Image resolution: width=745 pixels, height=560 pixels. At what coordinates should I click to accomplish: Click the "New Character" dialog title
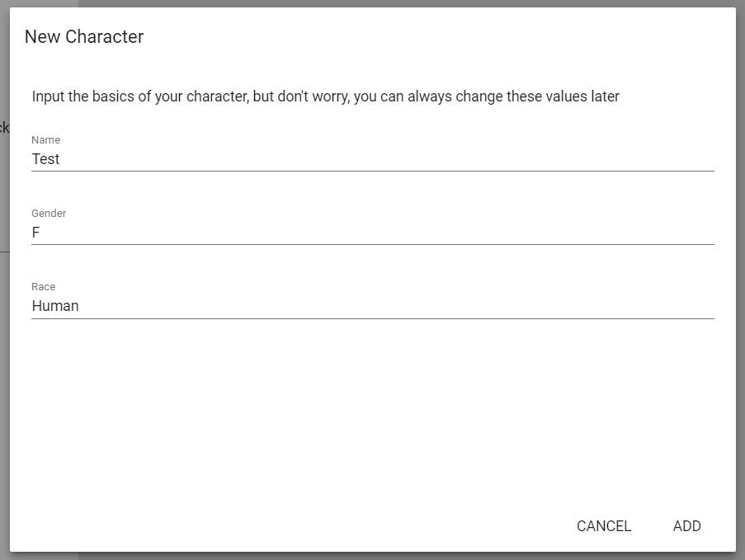click(84, 36)
